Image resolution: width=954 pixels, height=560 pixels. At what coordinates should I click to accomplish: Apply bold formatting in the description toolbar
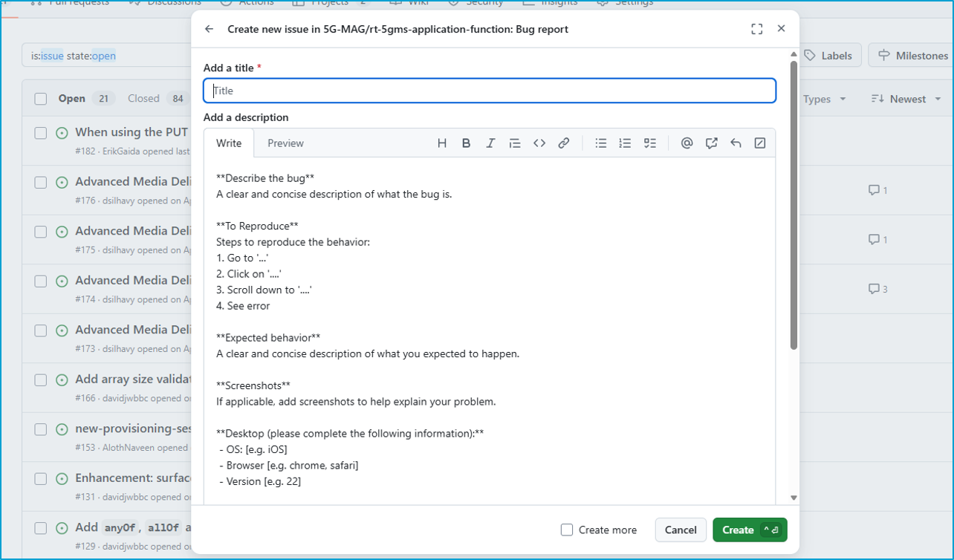pos(466,143)
